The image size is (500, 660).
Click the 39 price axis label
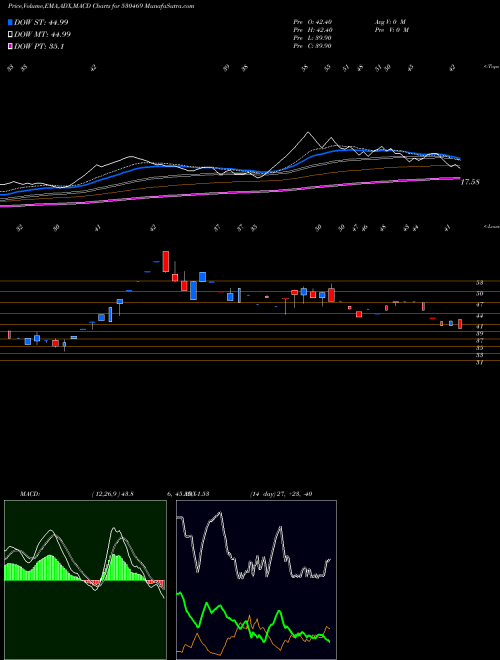(x=479, y=333)
